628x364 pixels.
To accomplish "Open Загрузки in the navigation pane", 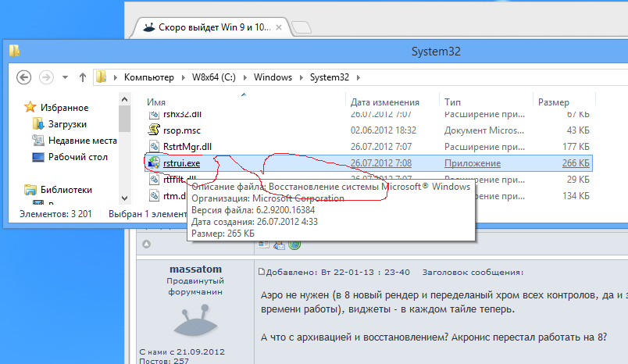I will pyautogui.click(x=67, y=124).
